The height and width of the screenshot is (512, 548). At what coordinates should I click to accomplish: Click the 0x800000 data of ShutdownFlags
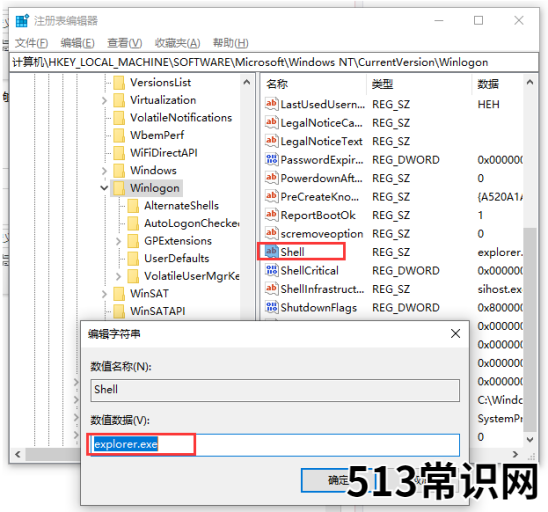[x=500, y=308]
